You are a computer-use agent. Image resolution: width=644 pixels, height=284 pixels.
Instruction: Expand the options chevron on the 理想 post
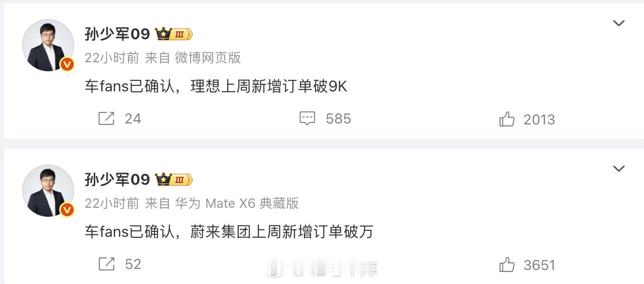(x=619, y=23)
